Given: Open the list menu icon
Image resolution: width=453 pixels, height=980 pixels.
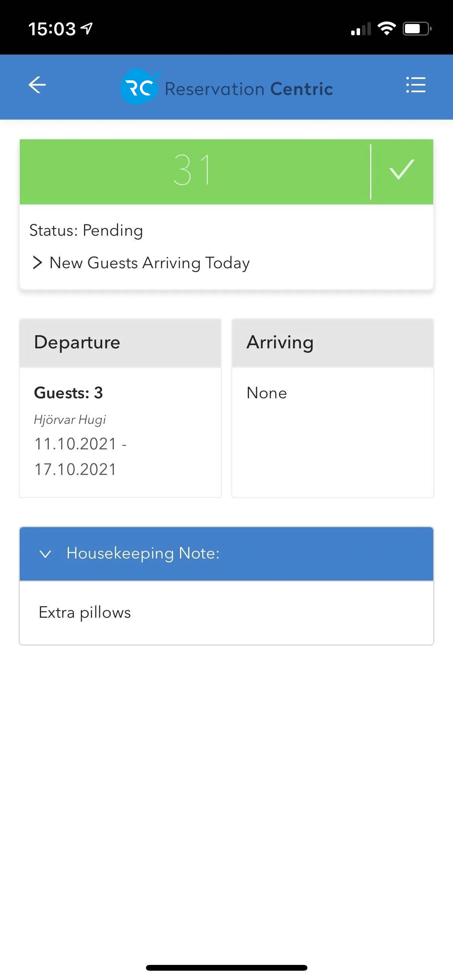Looking at the screenshot, I should 416,85.
